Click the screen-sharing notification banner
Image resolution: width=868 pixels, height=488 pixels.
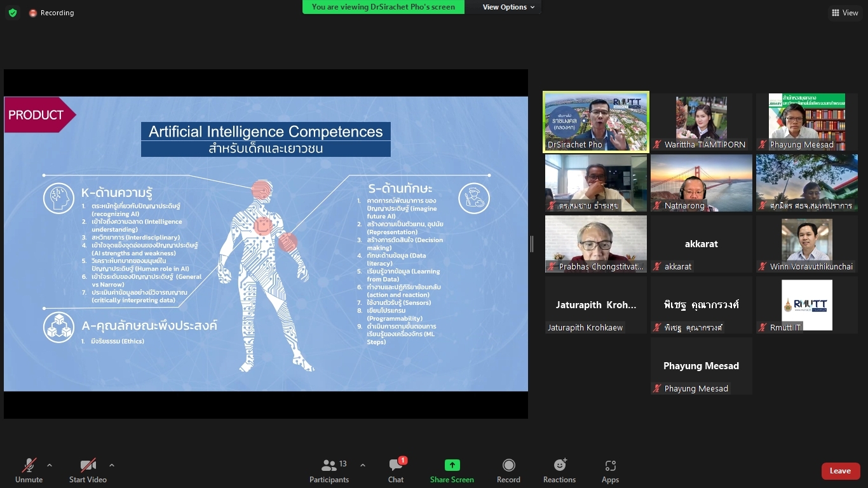383,7
